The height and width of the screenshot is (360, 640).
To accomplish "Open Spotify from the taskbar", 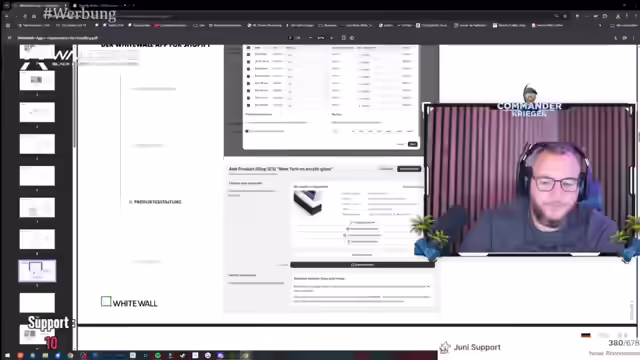I will [158, 356].
